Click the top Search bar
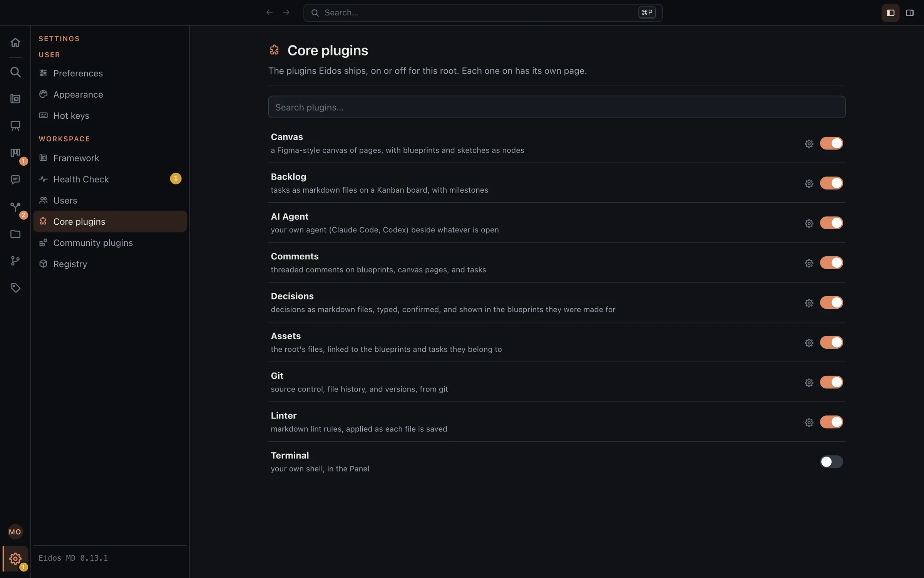924x578 pixels. 483,13
